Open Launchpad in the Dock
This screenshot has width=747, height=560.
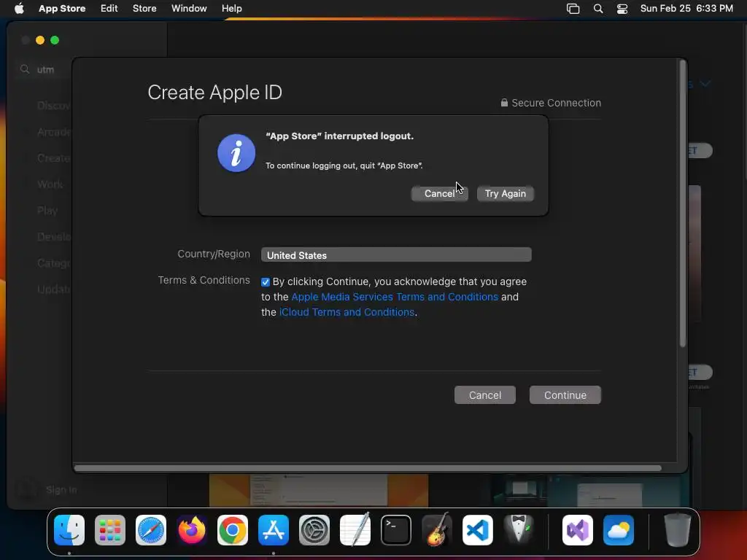point(110,530)
